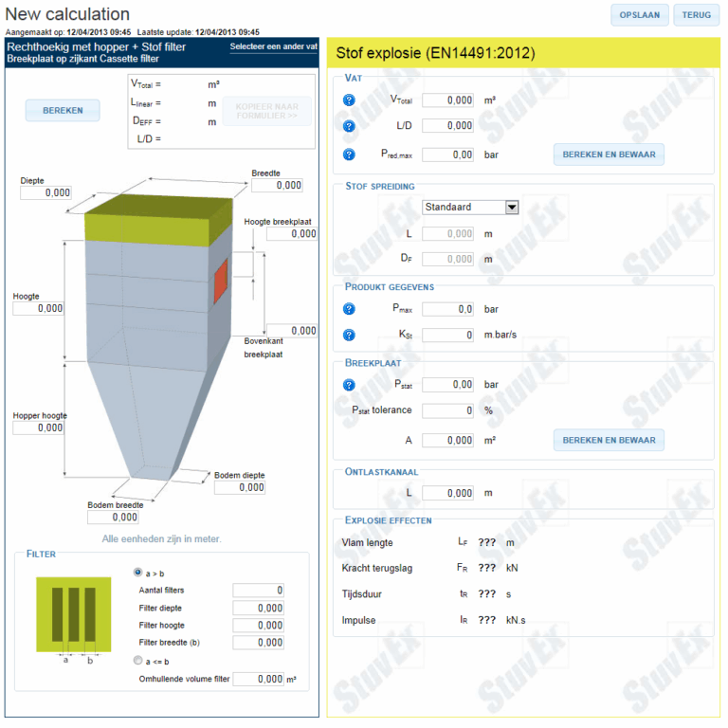The height and width of the screenshot is (728, 728).
Task: Click the Ontlastkanaal L input field
Action: [x=447, y=493]
